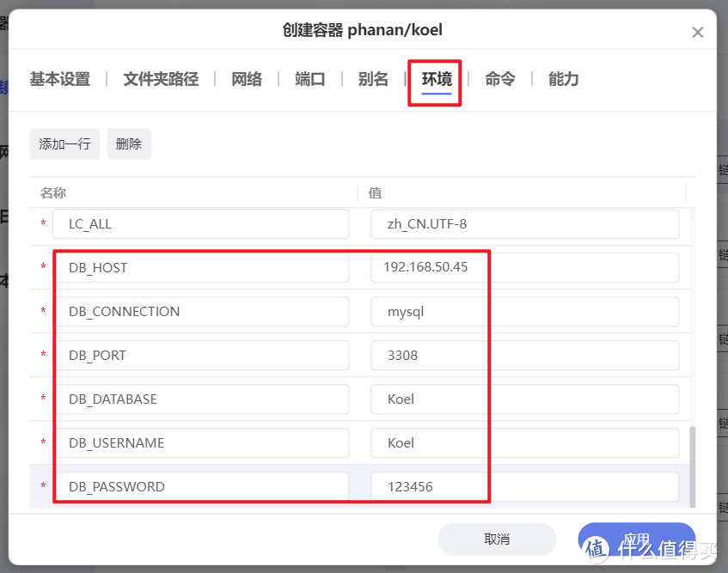
Task: Select the 网络 tab
Action: (246, 78)
